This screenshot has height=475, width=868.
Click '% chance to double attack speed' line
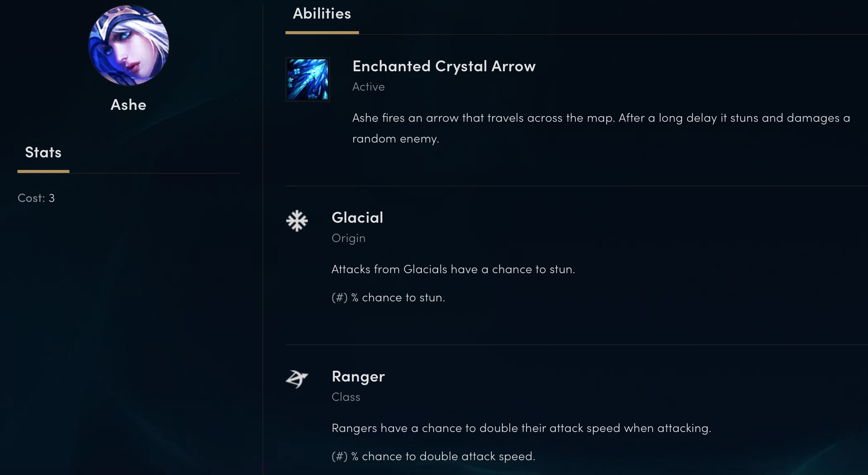[433, 456]
